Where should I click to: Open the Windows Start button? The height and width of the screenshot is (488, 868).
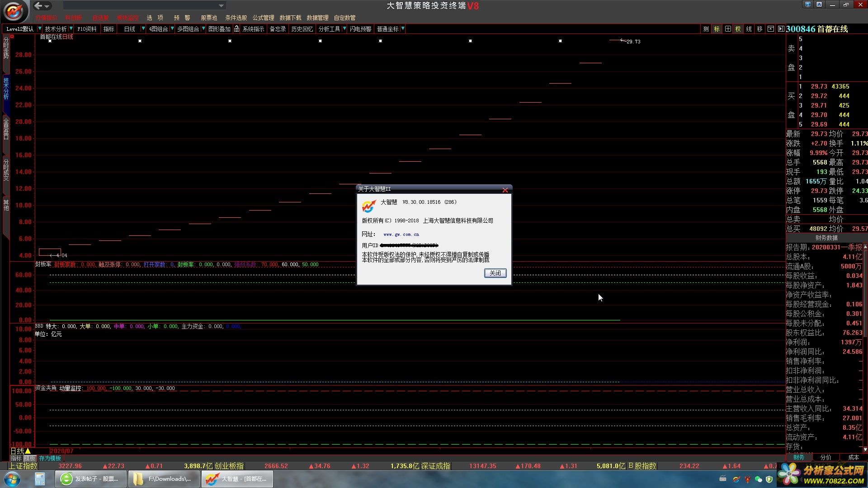point(12,479)
